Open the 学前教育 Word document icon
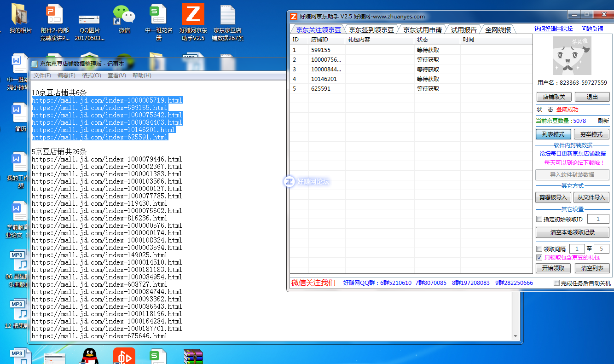 coord(17,220)
